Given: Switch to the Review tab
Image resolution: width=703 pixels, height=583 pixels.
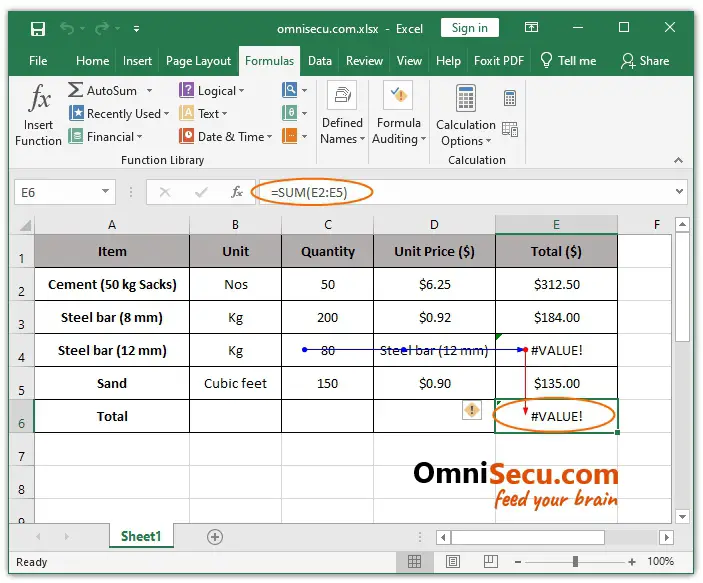Looking at the screenshot, I should click(364, 61).
